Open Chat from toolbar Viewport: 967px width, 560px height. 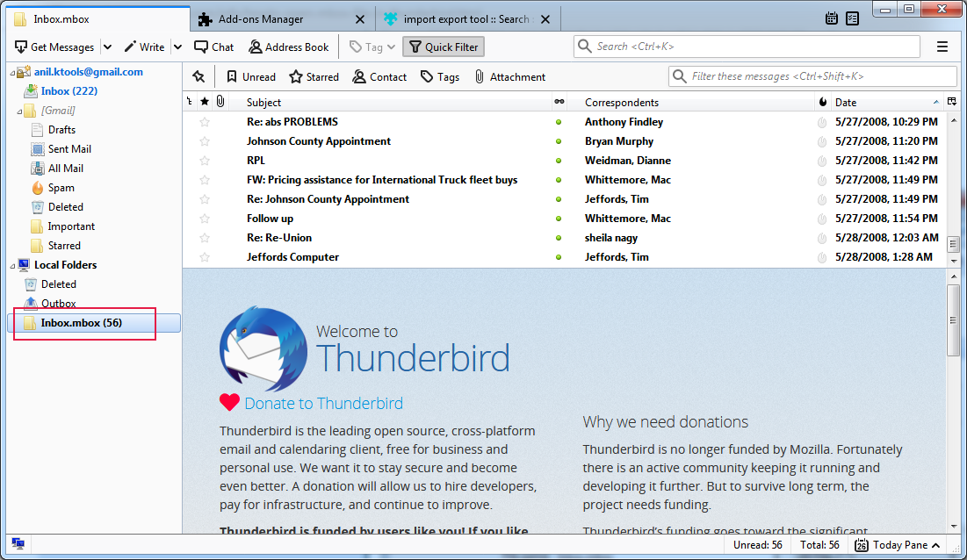tap(214, 47)
